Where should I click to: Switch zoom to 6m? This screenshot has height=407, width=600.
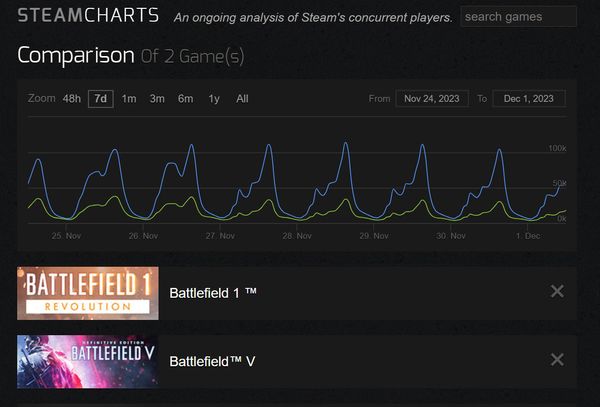coord(185,98)
